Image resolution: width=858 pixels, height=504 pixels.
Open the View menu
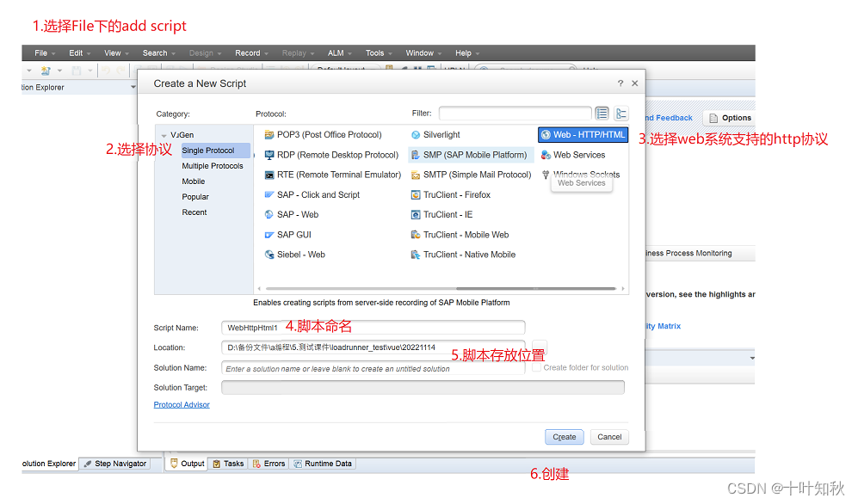tap(116, 53)
